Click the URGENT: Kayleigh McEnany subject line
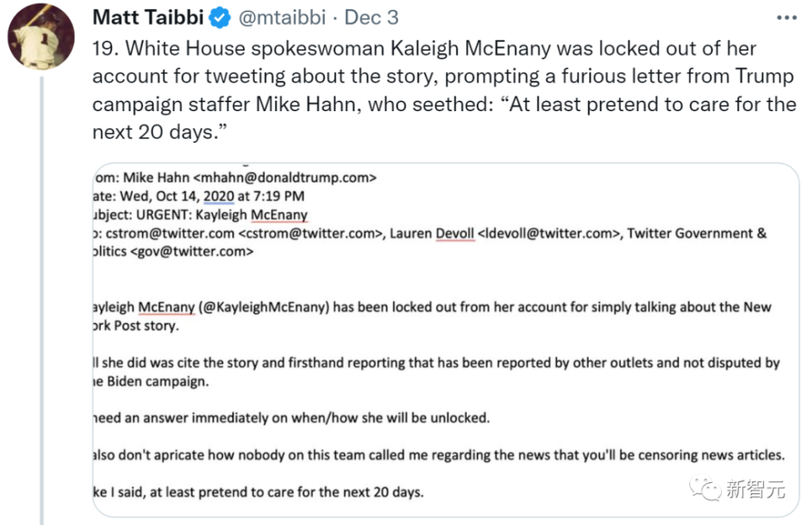This screenshot has width=812, height=525. coord(222,215)
